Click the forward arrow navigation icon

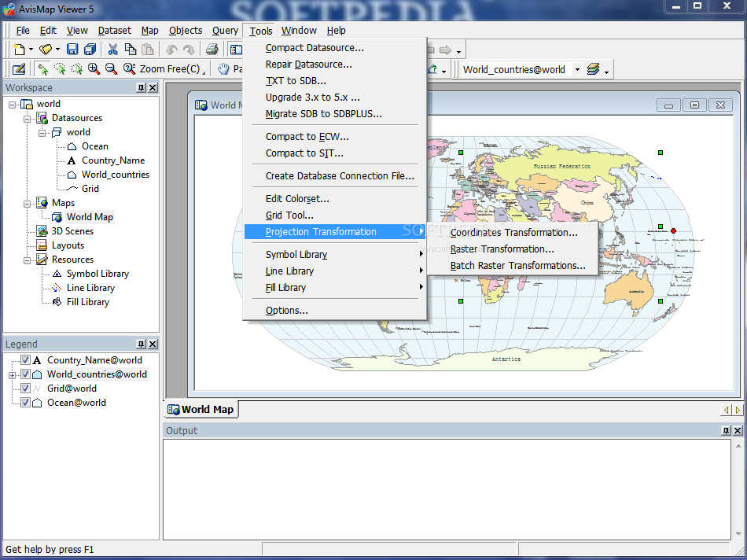445,50
